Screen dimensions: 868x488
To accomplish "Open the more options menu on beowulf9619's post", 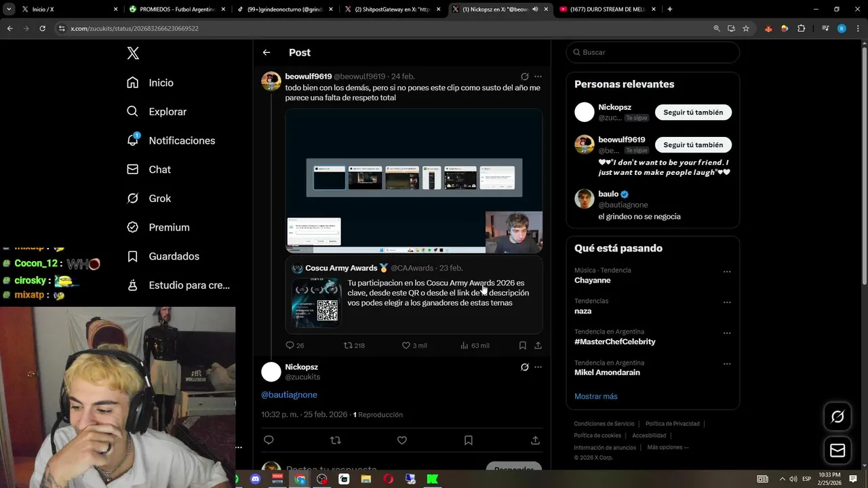I will click(x=538, y=77).
